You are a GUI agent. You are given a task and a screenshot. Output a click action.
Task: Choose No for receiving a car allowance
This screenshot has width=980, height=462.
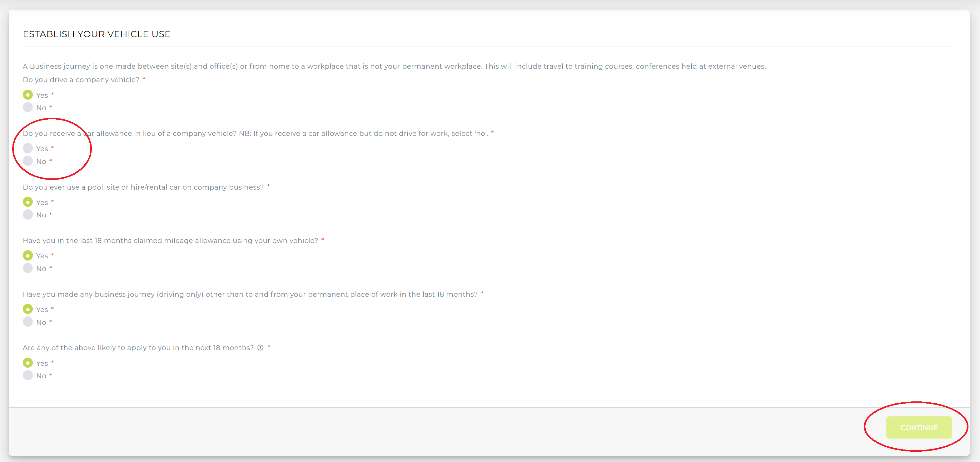pyautogui.click(x=28, y=161)
